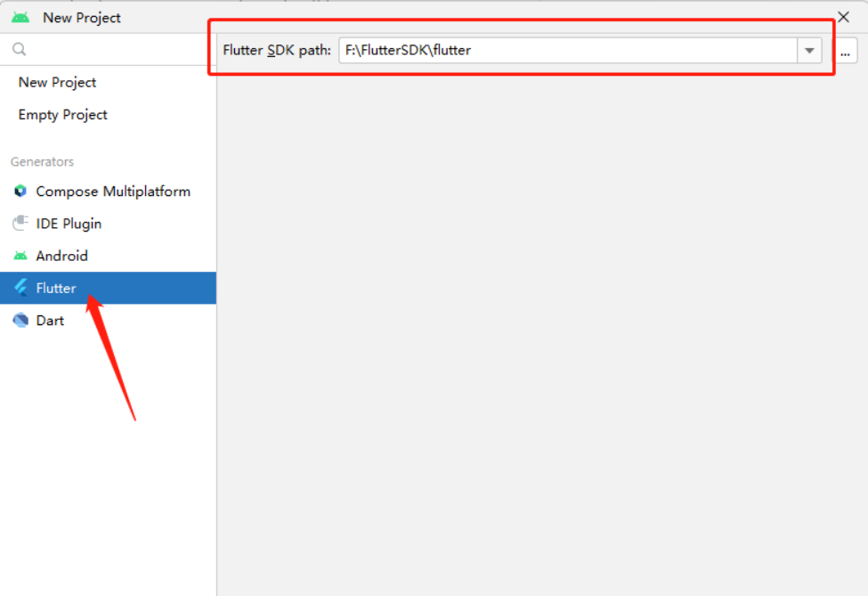Screen dimensions: 868x596
Task: Click the Flutter SDK path label
Action: coord(277,51)
